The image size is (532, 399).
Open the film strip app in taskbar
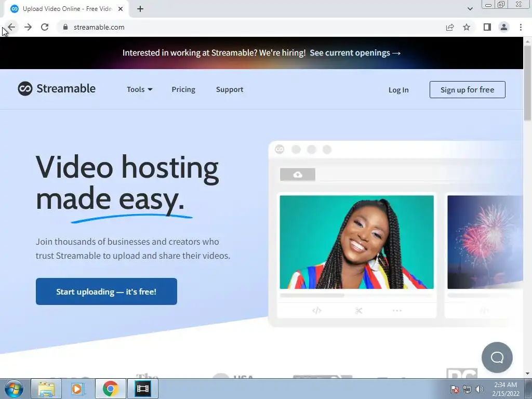(x=142, y=389)
